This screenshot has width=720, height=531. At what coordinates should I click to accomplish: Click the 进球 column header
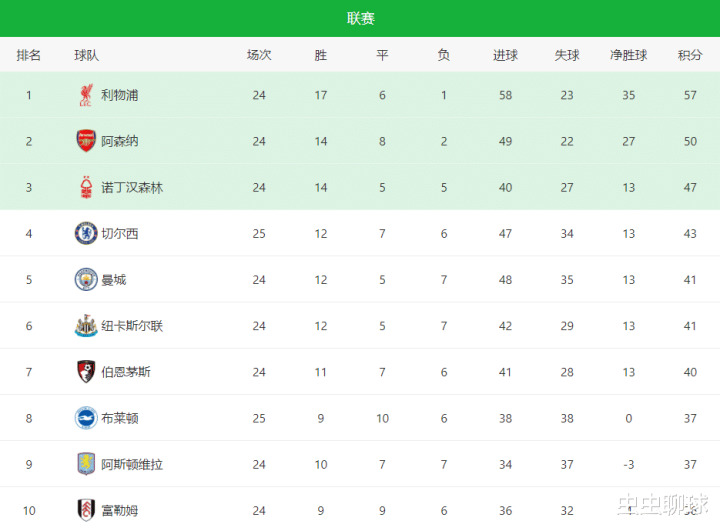pos(505,55)
